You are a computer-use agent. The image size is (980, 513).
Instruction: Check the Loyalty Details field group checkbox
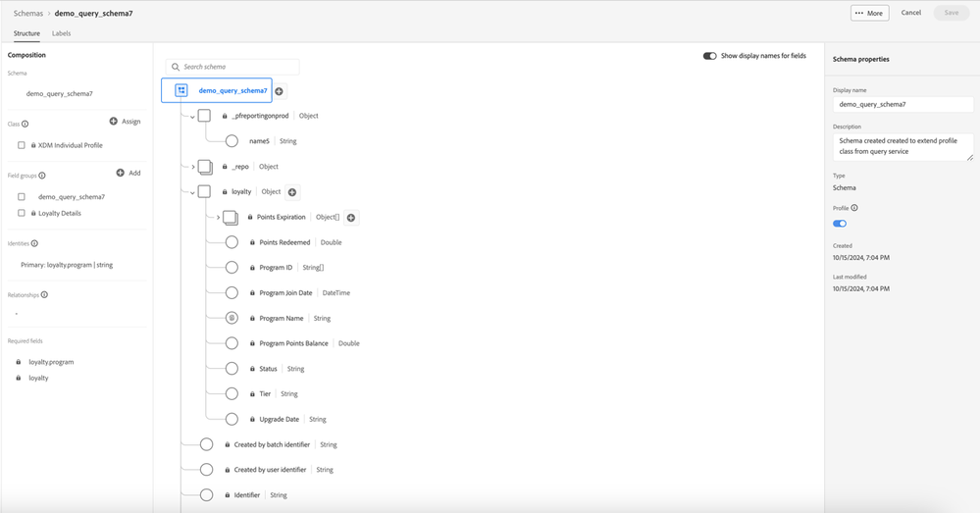[x=22, y=213]
